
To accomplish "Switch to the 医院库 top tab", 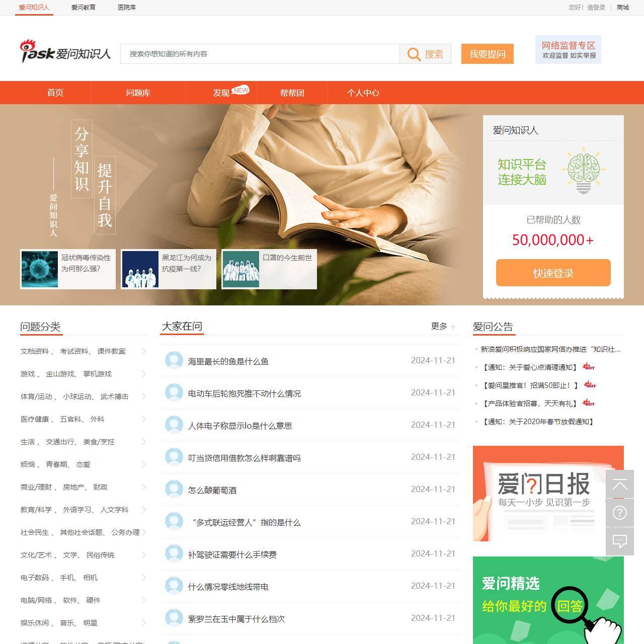I will pyautogui.click(x=127, y=8).
